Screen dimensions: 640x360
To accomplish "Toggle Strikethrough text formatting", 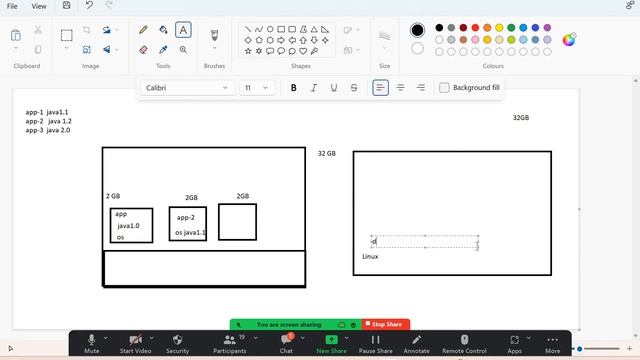I will 354,88.
